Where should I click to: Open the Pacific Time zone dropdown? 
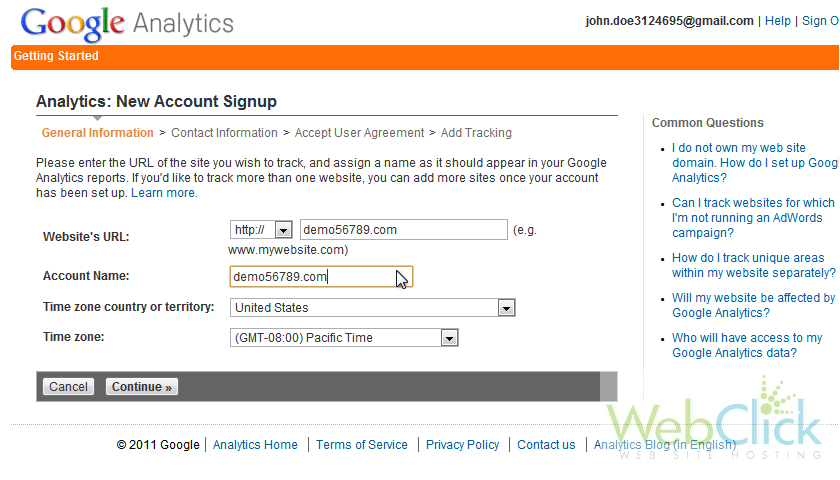tap(344, 338)
